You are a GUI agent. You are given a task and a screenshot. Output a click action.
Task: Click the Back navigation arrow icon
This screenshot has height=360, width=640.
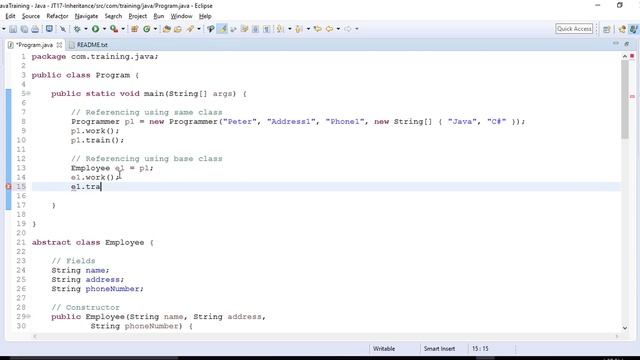pyautogui.click(x=329, y=29)
